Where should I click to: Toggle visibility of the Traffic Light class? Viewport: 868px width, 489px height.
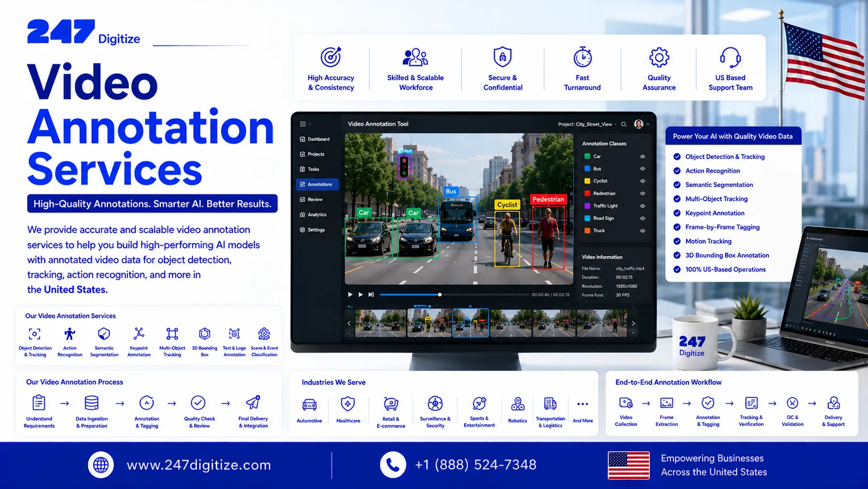point(643,206)
